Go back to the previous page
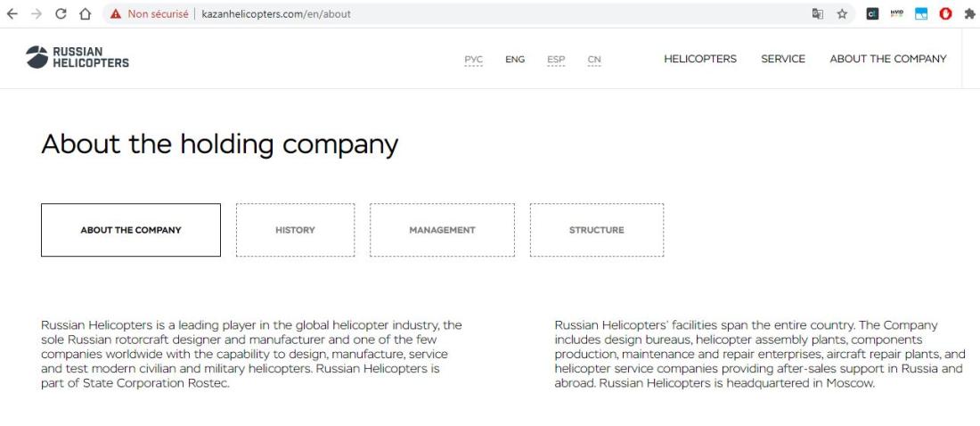 (12, 13)
